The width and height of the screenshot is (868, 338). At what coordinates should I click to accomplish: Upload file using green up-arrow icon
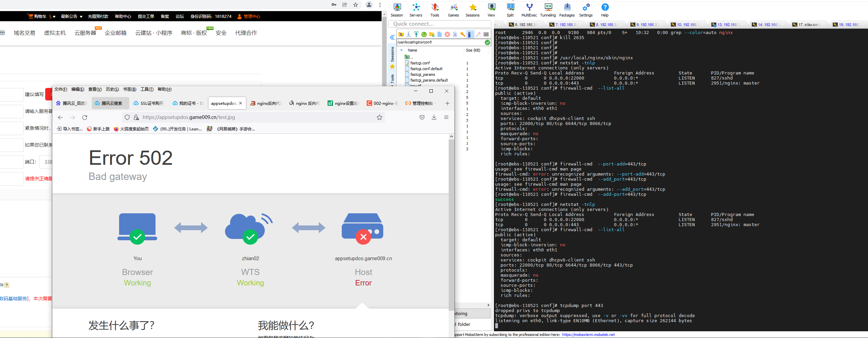tap(416, 34)
